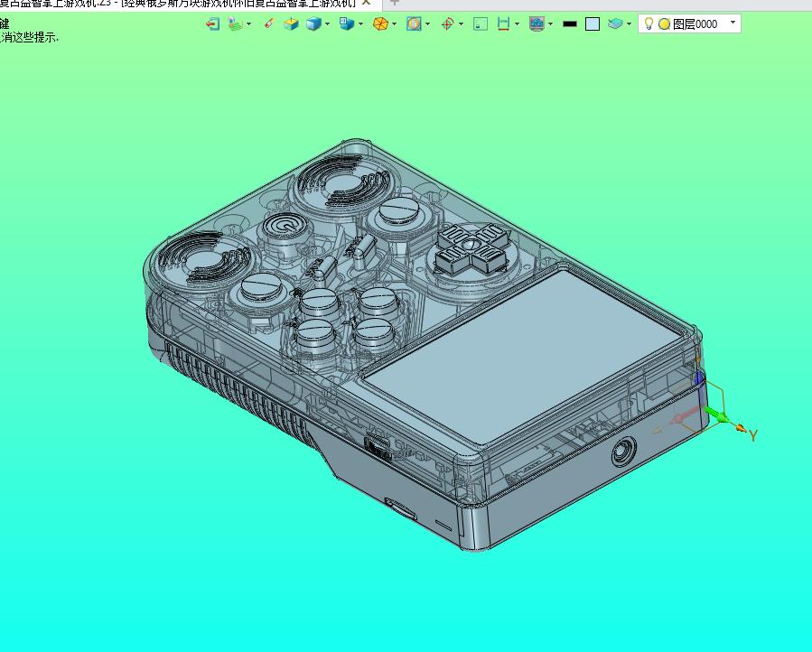Click the exit/return icon with red arrow
Viewport: 812px width, 652px height.
point(213,23)
